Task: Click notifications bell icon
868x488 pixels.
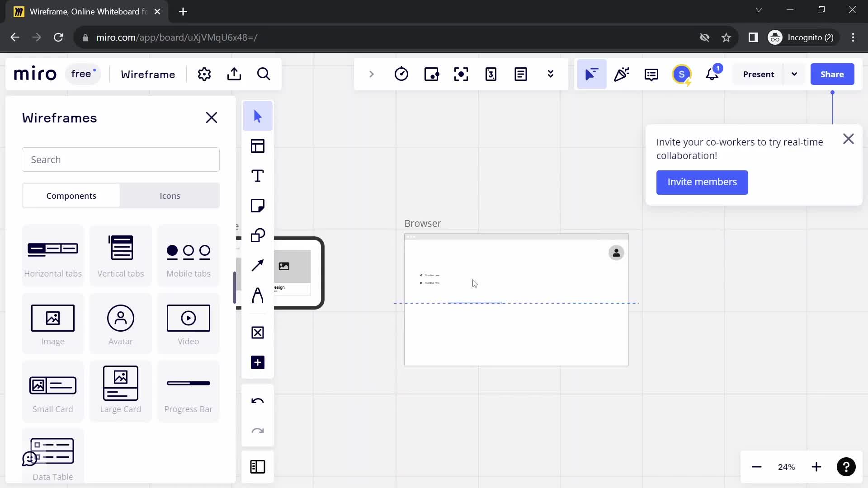Action: pos(714,74)
